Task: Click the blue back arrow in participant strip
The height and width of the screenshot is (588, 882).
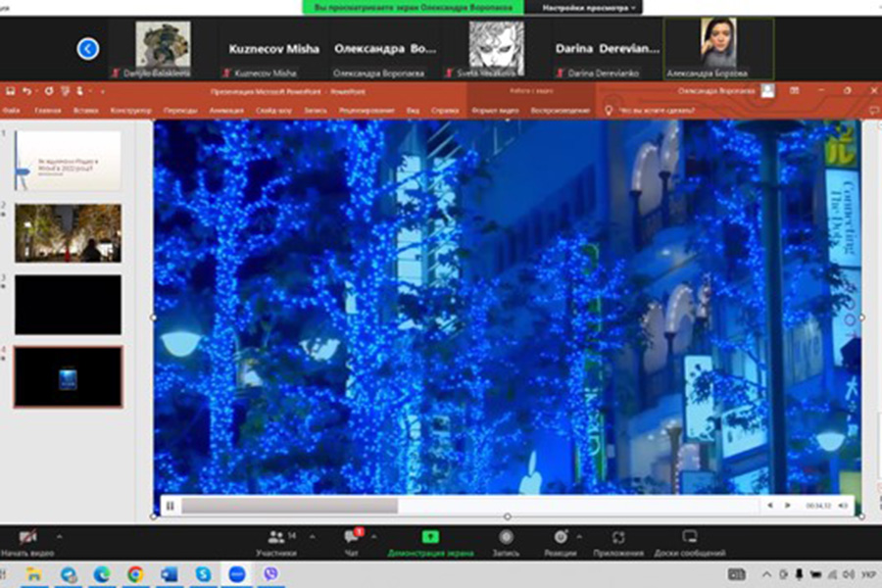Action: tap(88, 49)
